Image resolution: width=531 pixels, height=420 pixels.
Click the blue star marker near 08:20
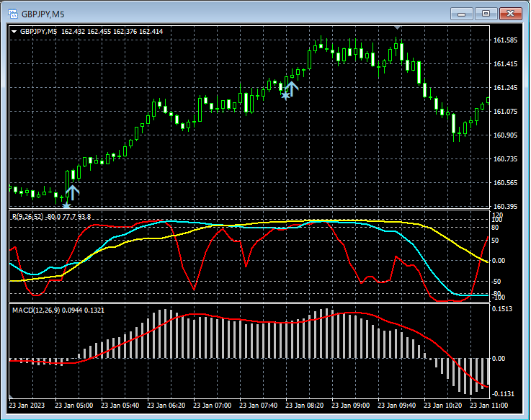click(286, 96)
